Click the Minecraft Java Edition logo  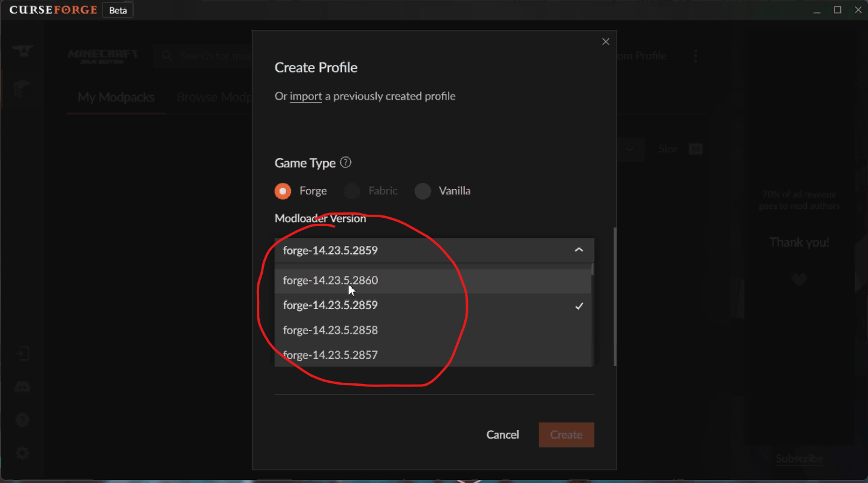click(x=103, y=56)
